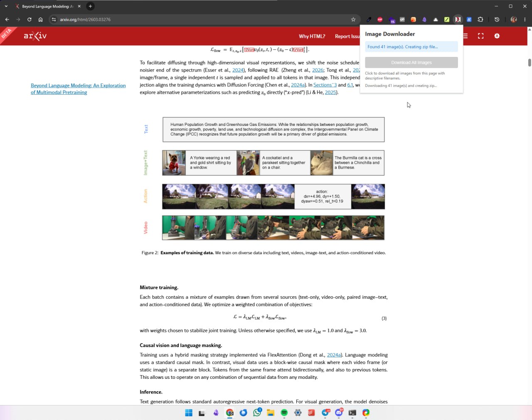Screen dimensions: 532x420
Task: Expand the tab search dropdown arrow
Action: [6, 6]
